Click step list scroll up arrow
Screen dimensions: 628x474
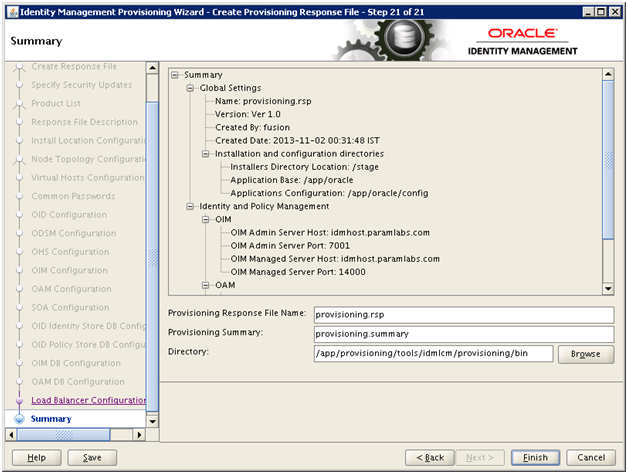(152, 68)
